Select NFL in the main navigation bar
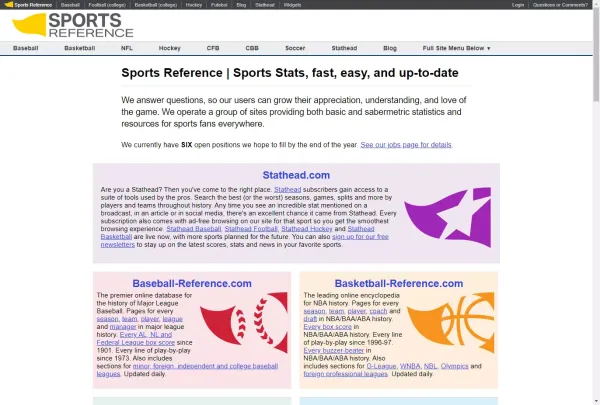The height and width of the screenshot is (405, 600). click(x=127, y=48)
